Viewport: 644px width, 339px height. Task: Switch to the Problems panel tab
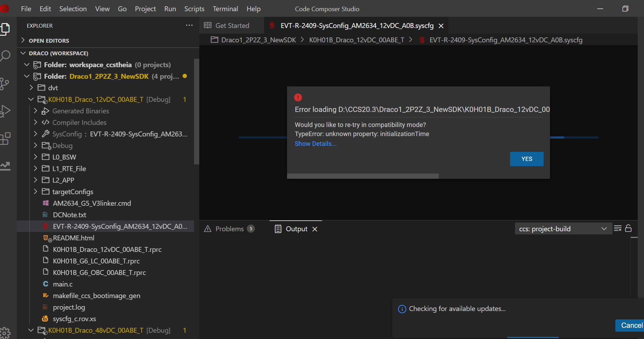[229, 229]
